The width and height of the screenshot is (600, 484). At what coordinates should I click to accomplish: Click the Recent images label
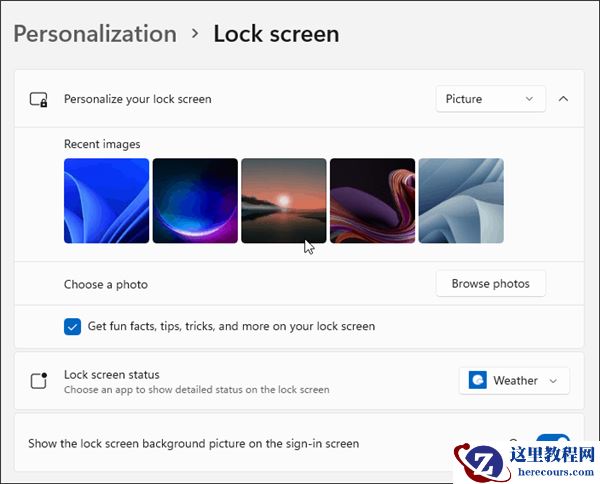(102, 144)
